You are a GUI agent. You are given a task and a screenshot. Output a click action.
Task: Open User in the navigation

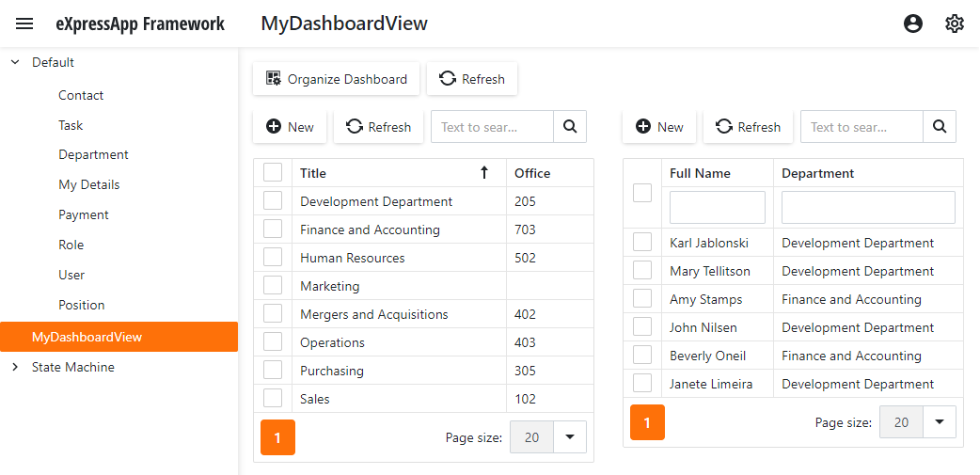coord(71,275)
